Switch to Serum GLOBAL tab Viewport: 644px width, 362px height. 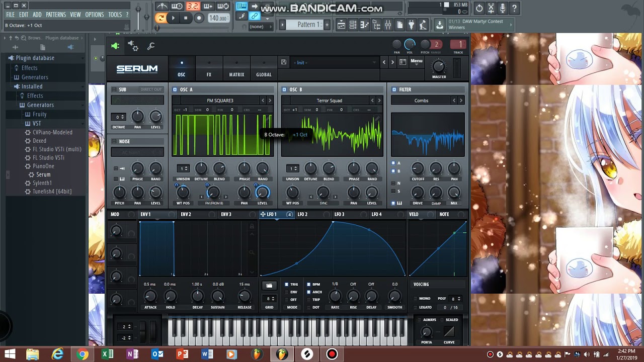pyautogui.click(x=264, y=69)
